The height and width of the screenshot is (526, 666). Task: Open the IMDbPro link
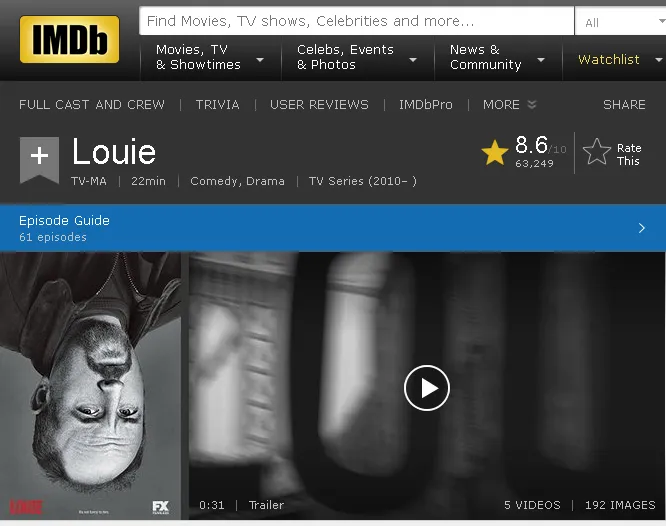(426, 105)
